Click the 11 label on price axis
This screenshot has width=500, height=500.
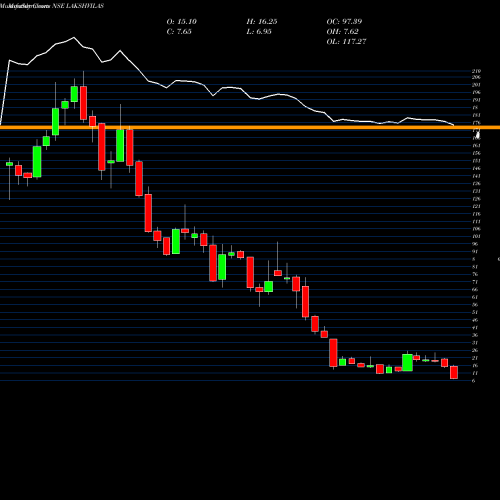click(x=475, y=373)
